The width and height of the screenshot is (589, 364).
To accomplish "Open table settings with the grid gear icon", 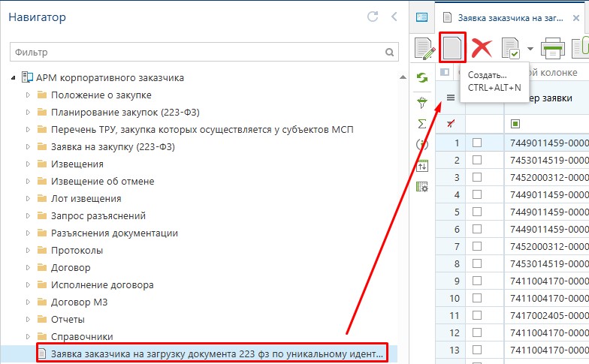I will [422, 186].
